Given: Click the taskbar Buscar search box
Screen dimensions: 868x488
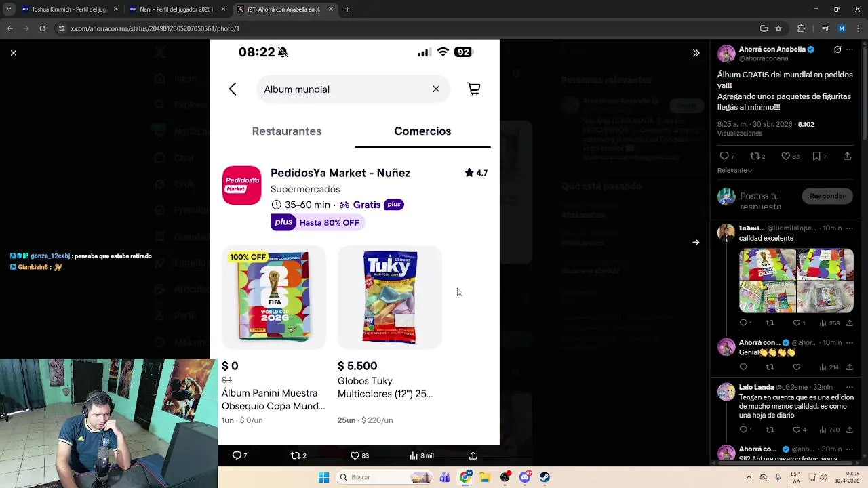Looking at the screenshot, I should click(x=384, y=477).
